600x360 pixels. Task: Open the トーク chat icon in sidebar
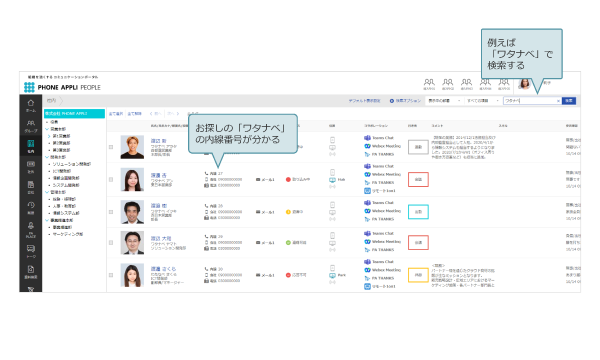tap(31, 249)
